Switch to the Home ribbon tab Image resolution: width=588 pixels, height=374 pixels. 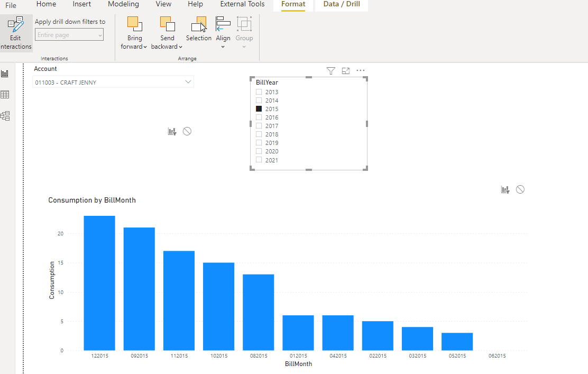click(46, 4)
